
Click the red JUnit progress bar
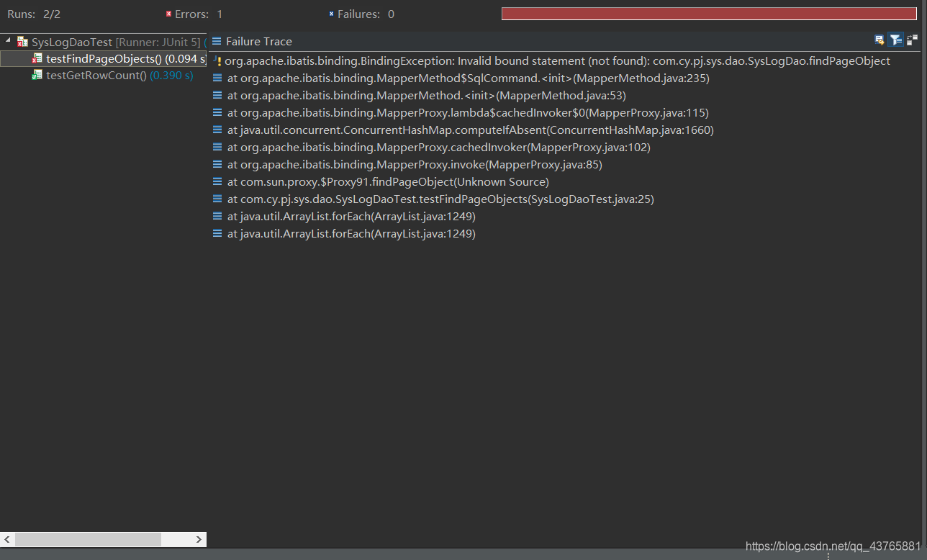pos(709,14)
